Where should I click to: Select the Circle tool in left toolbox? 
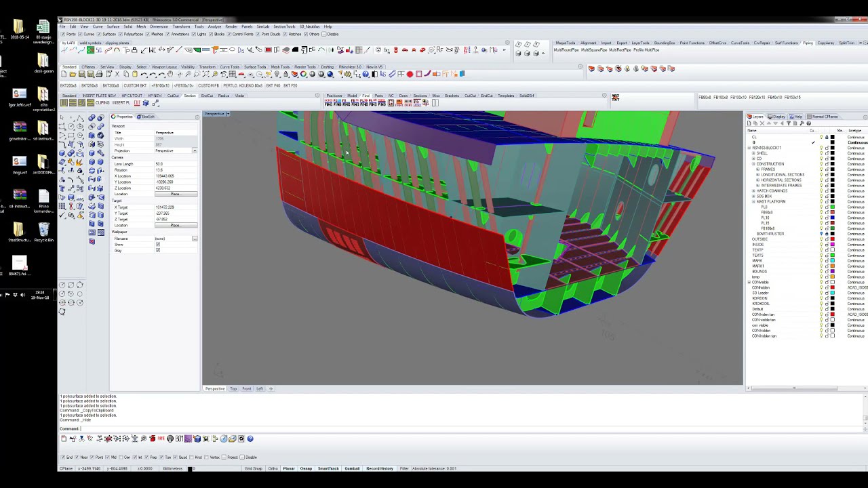coord(71,126)
